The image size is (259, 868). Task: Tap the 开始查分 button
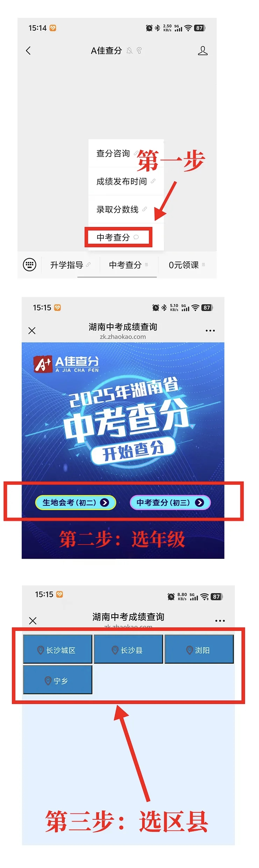(x=133, y=450)
